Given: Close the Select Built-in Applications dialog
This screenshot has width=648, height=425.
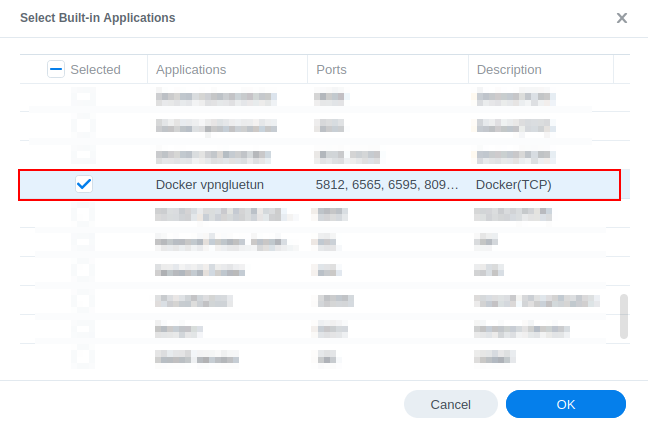Looking at the screenshot, I should [622, 18].
